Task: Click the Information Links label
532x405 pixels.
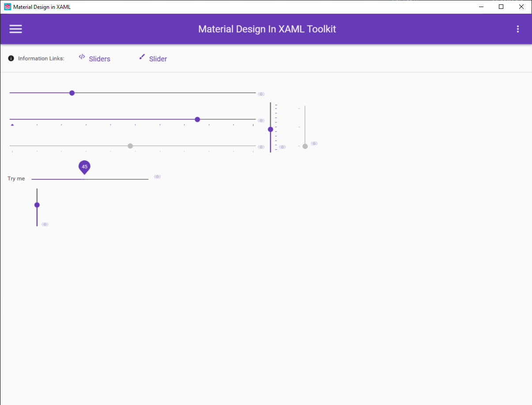Action: tap(41, 58)
